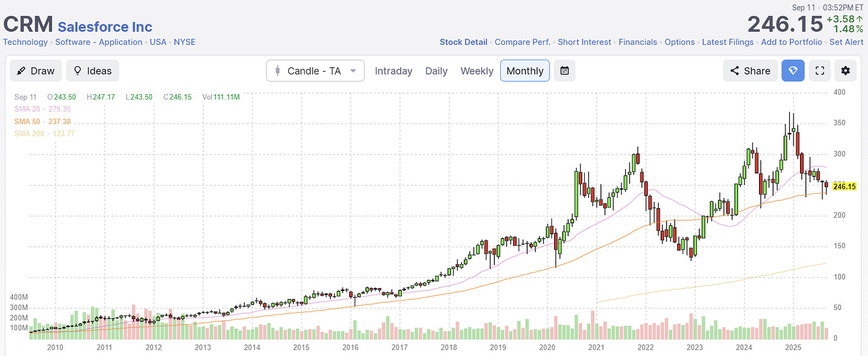The image size is (868, 356).
Task: Click the Set Alert link
Action: [x=847, y=42]
